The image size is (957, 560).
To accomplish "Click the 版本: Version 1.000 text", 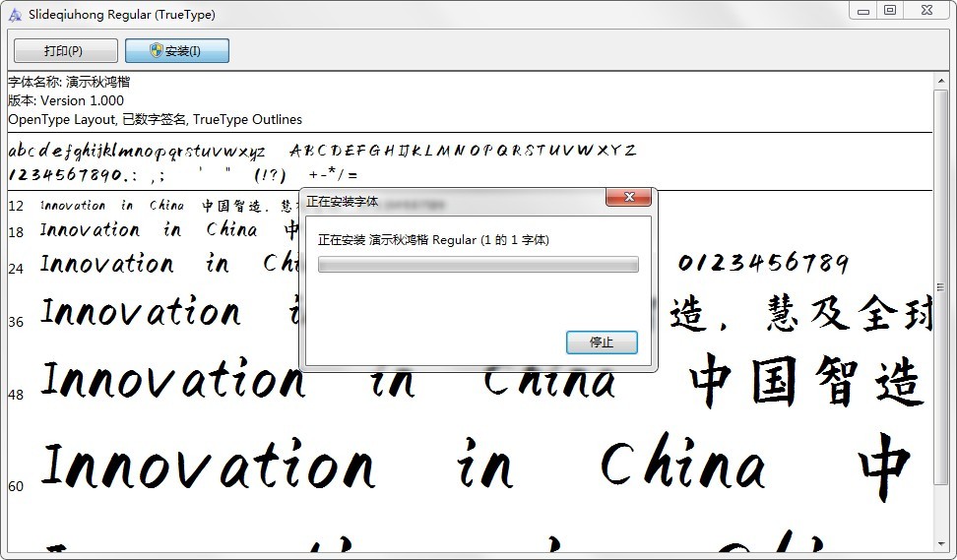I will tap(66, 100).
